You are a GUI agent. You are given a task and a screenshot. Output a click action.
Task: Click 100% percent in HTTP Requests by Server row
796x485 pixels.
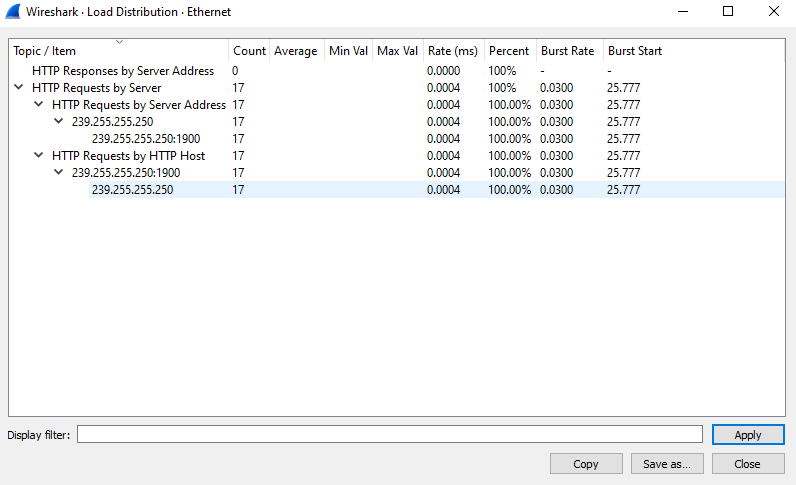[x=502, y=88]
